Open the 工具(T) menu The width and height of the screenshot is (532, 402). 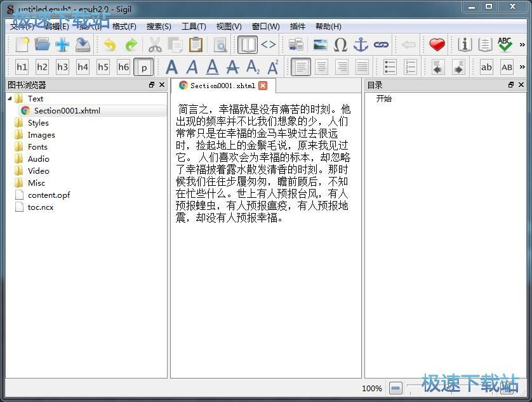point(194,27)
